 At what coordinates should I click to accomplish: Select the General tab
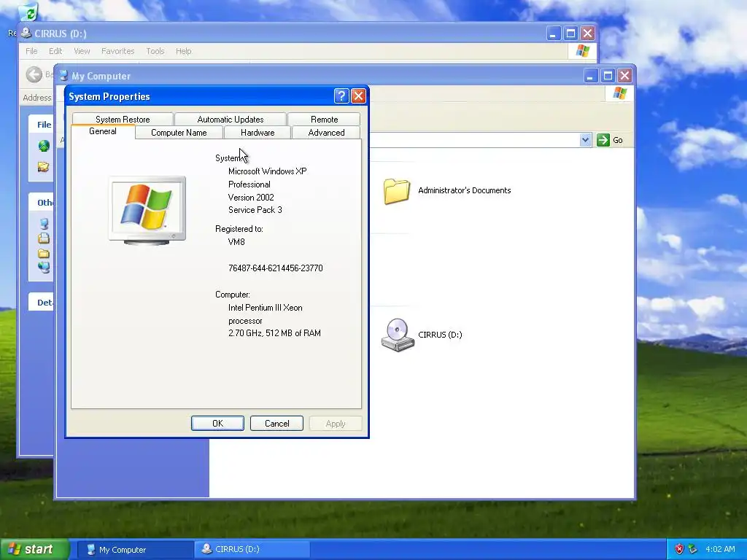(102, 131)
